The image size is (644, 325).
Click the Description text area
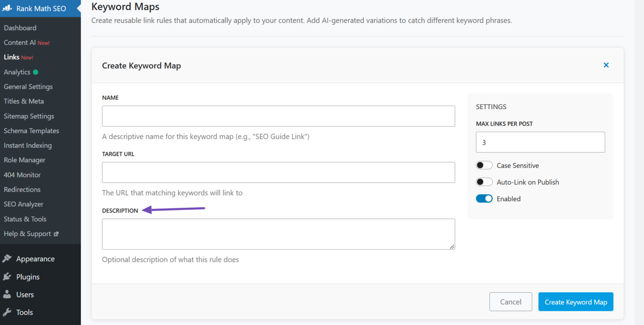coord(278,234)
